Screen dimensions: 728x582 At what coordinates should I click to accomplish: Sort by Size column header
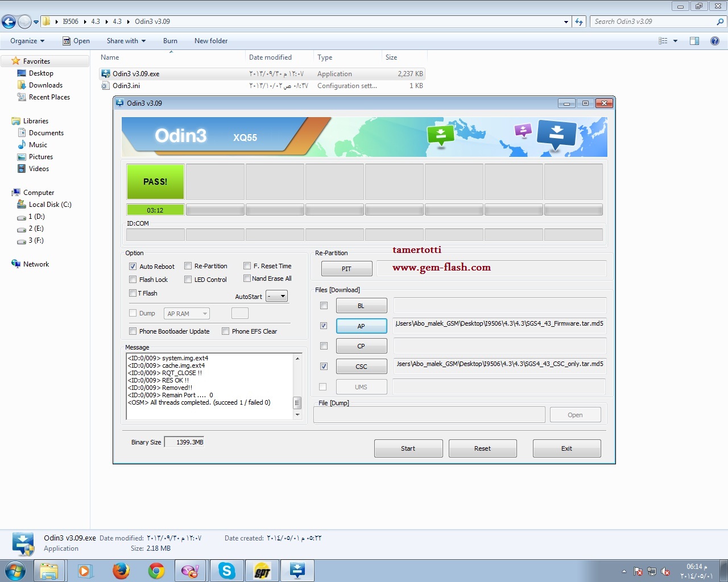point(404,57)
